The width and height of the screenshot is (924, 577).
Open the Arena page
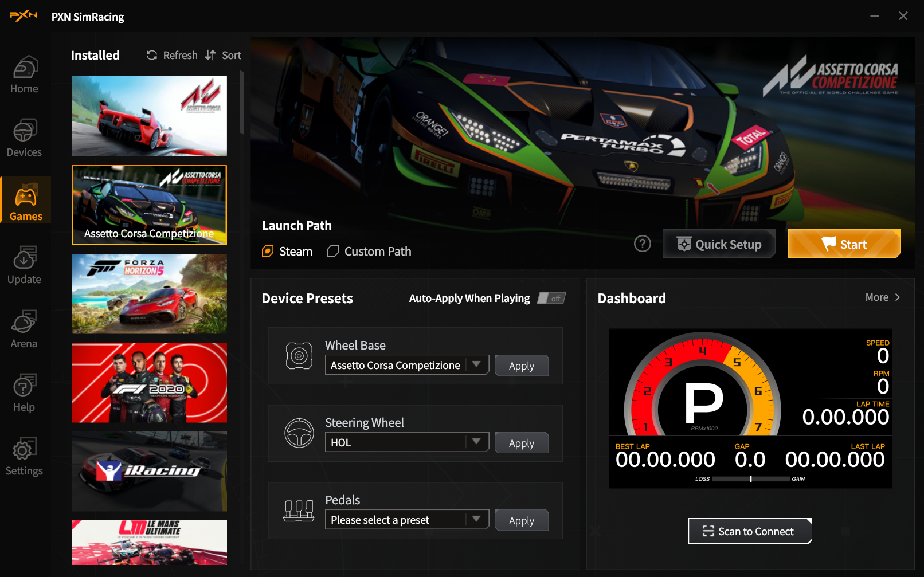coord(24,330)
